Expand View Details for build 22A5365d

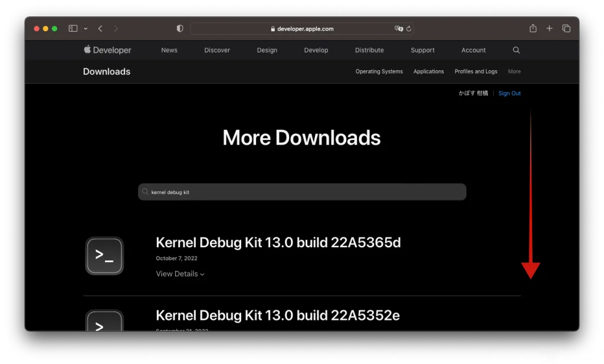coord(180,274)
